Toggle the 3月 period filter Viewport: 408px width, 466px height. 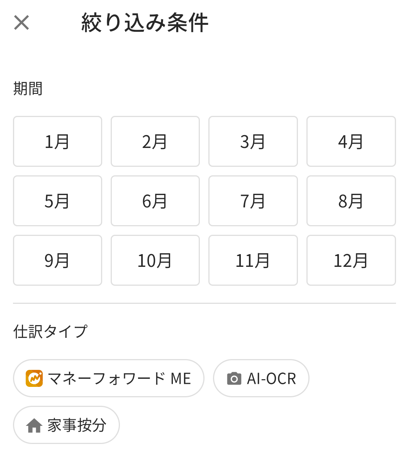coord(253,141)
